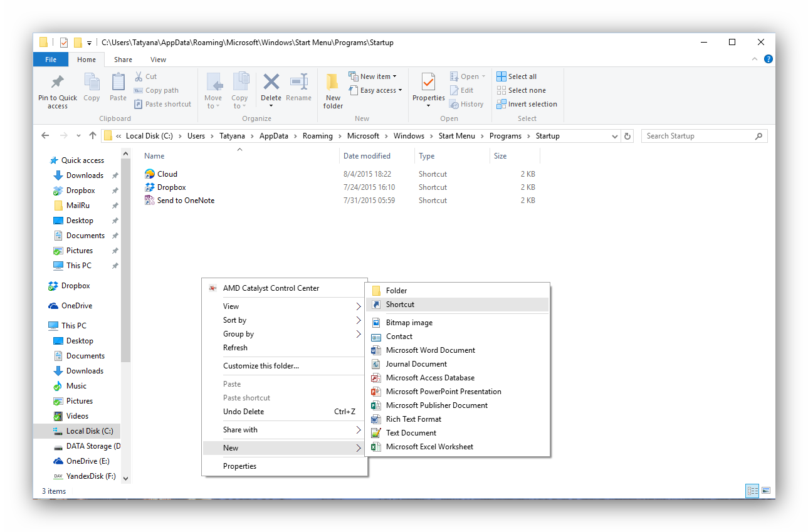Create a new Folder from submenu
808x532 pixels.
point(458,291)
